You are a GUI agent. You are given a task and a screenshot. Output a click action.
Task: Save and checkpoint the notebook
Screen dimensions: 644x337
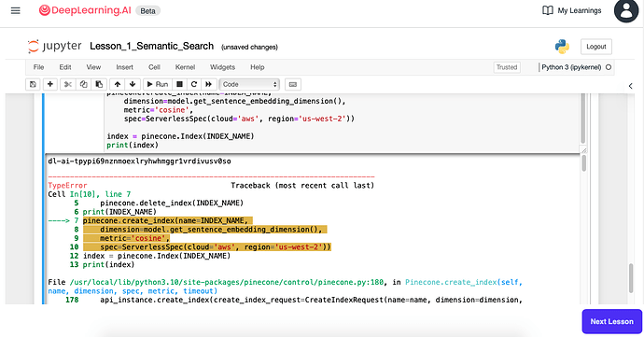coord(33,84)
